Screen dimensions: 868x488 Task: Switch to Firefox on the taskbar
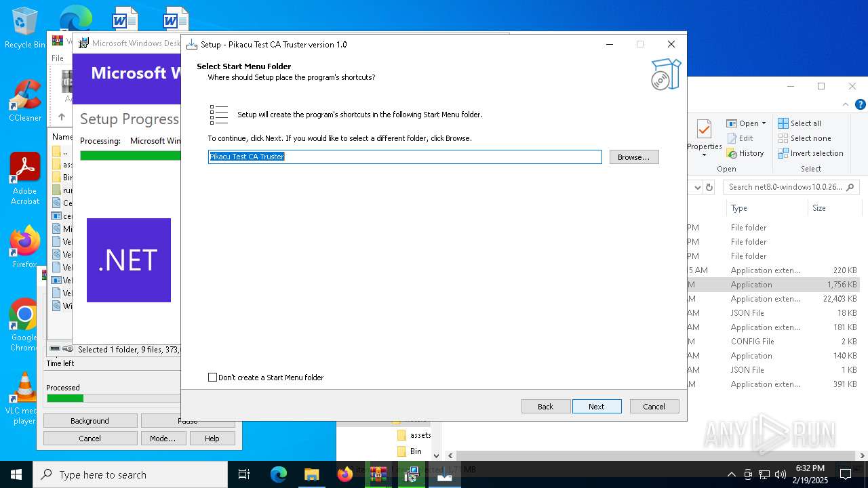coord(344,474)
